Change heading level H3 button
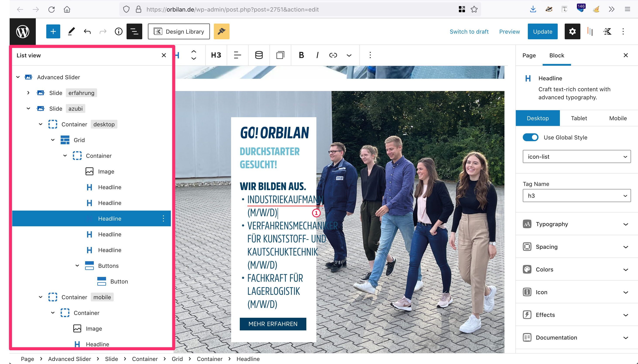638x364 pixels. [216, 55]
